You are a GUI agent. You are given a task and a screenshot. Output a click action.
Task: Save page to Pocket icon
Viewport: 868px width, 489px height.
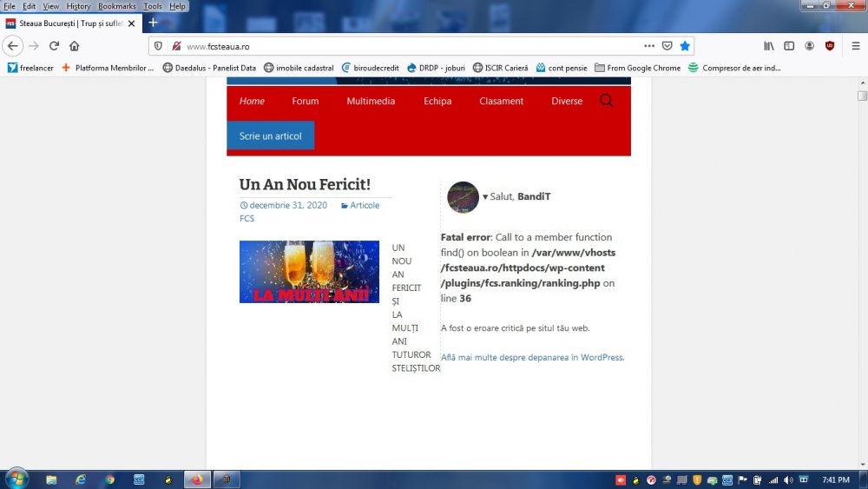[667, 46]
